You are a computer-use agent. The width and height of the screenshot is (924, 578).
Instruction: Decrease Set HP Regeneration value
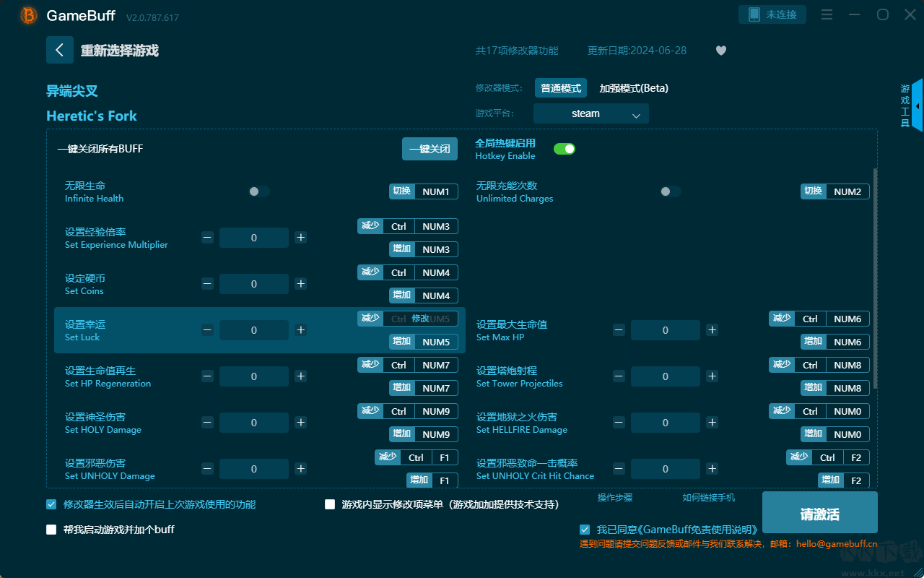[207, 376]
